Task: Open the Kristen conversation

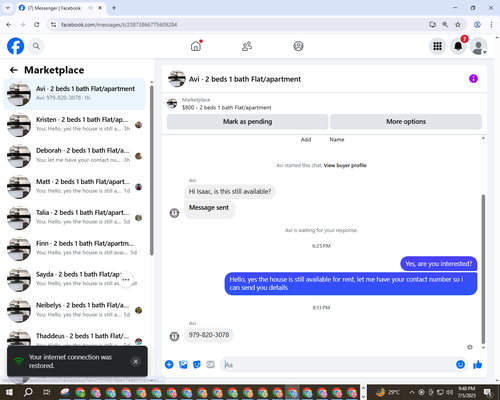Action: [74, 125]
